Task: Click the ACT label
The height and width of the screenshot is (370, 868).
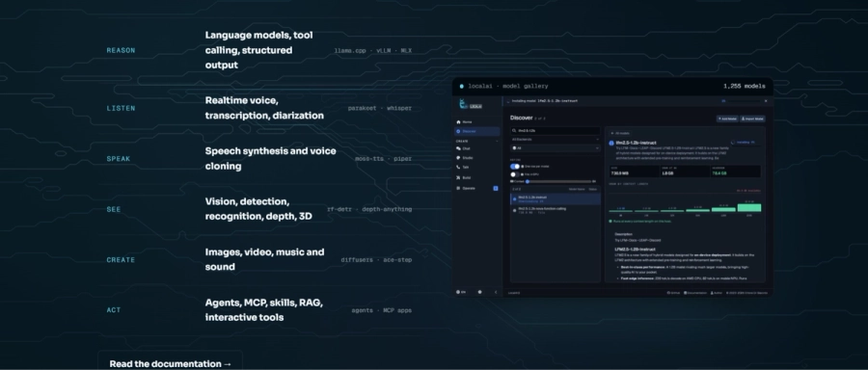Action: pos(114,310)
